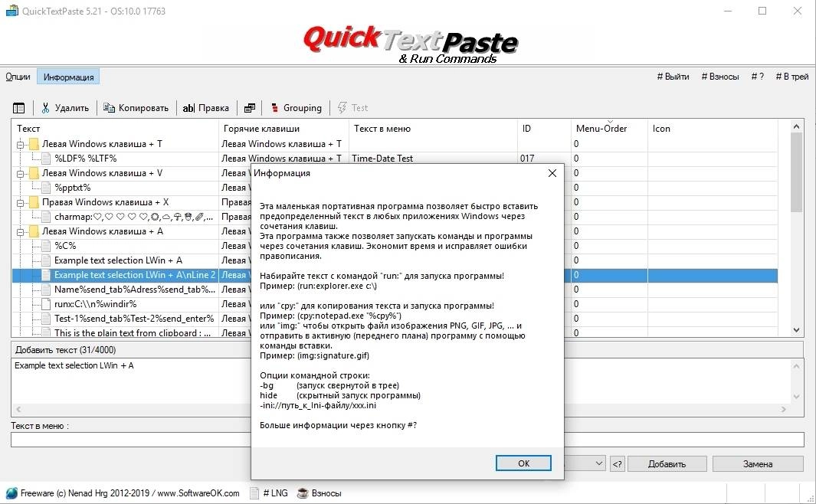This screenshot has width=816, height=504.
Task: Sort by ID column header
Action: 544,129
